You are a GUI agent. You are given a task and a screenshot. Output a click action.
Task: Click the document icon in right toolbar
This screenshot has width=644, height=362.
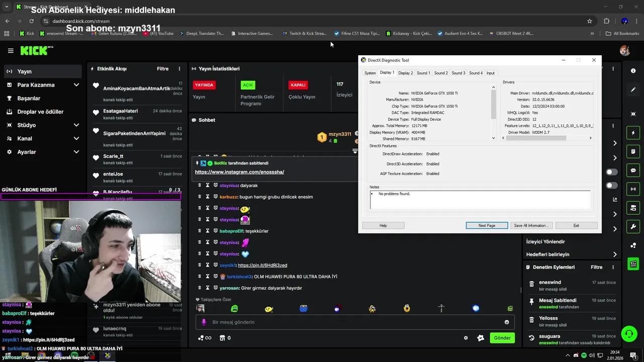pos(633,152)
